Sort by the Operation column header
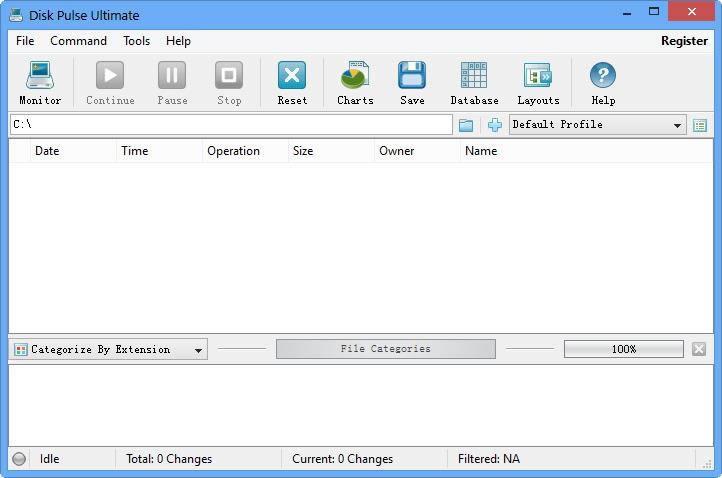 245,151
